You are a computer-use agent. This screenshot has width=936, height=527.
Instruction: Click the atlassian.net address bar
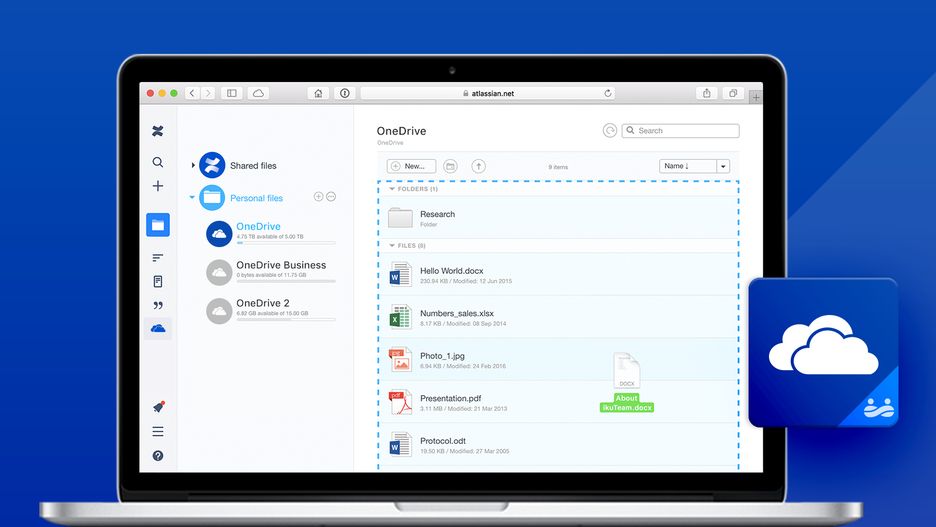[489, 93]
